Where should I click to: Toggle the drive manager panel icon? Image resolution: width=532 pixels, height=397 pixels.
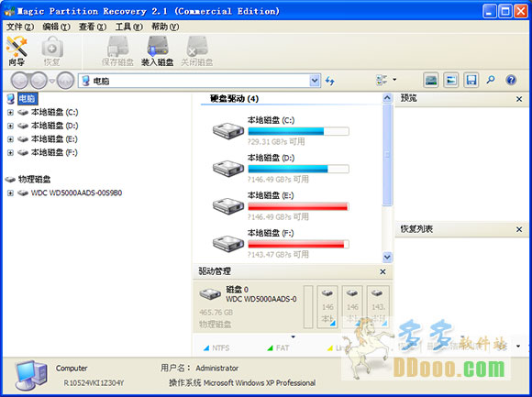[x=431, y=81]
